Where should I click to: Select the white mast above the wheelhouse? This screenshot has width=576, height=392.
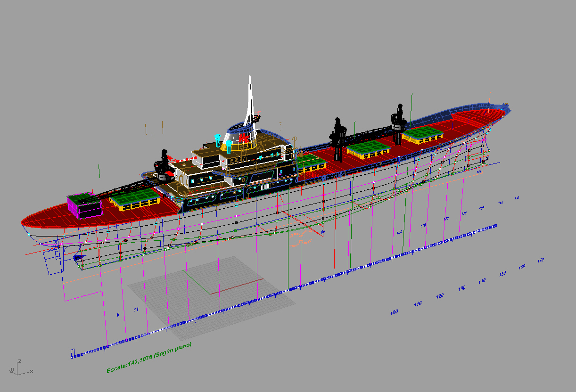click(249, 103)
